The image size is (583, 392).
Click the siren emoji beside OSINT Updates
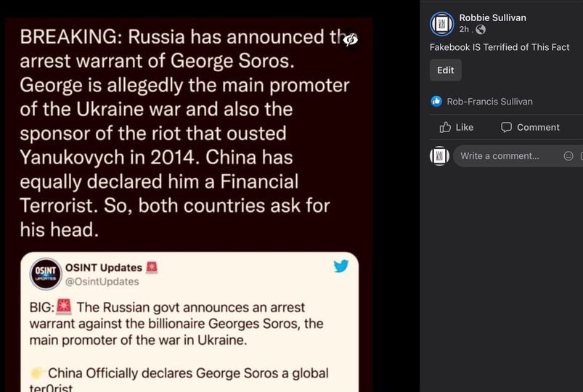pos(152,267)
